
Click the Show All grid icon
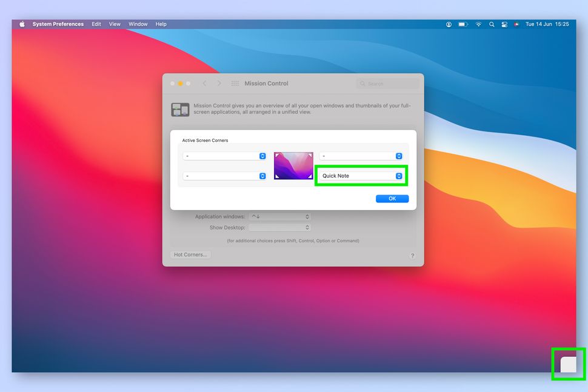pos(235,83)
